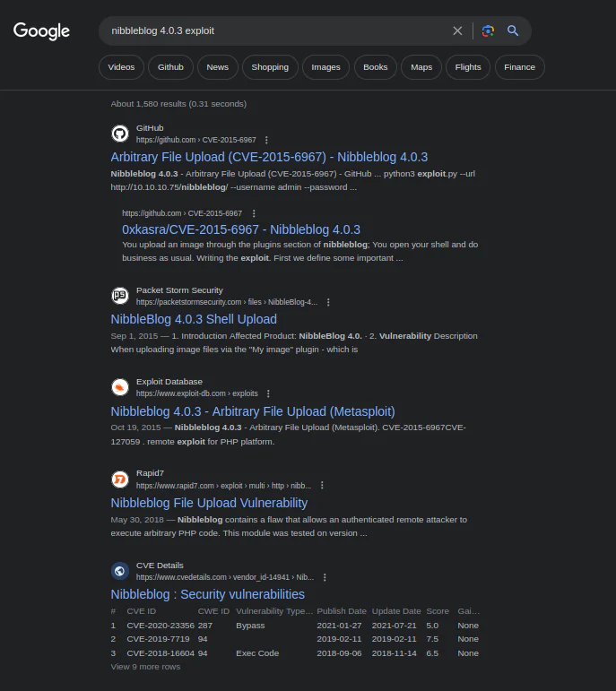Viewport: 616px width, 691px height.
Task: Open more options for Rapid7 result
Action: [x=322, y=485]
